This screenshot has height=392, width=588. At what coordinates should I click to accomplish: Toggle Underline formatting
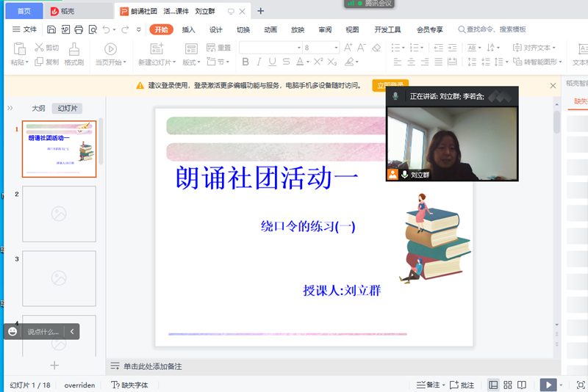tap(272, 62)
